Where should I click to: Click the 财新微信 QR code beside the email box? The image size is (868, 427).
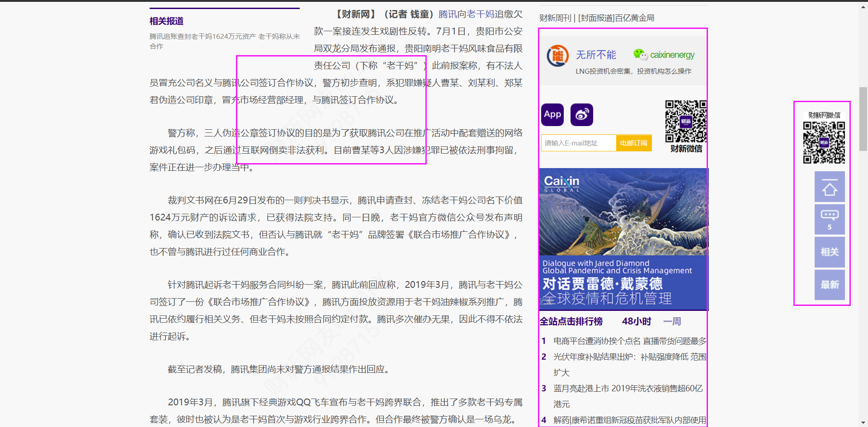686,121
